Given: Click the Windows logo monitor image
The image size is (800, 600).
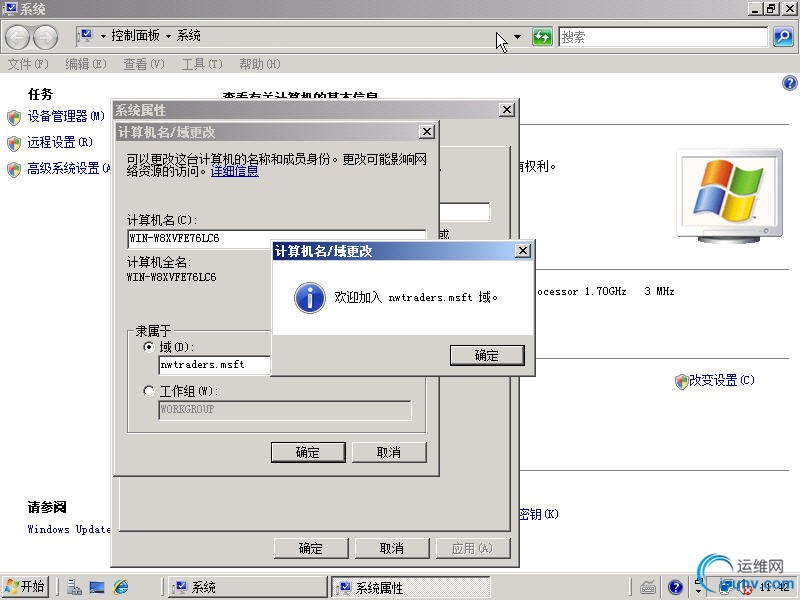Looking at the screenshot, I should (x=730, y=195).
